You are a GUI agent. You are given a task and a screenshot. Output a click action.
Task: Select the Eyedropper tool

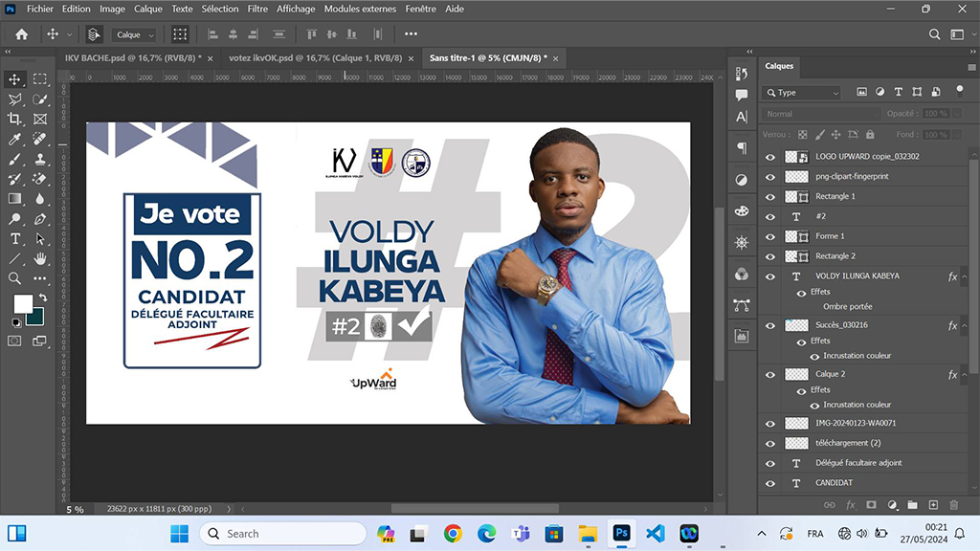14,139
